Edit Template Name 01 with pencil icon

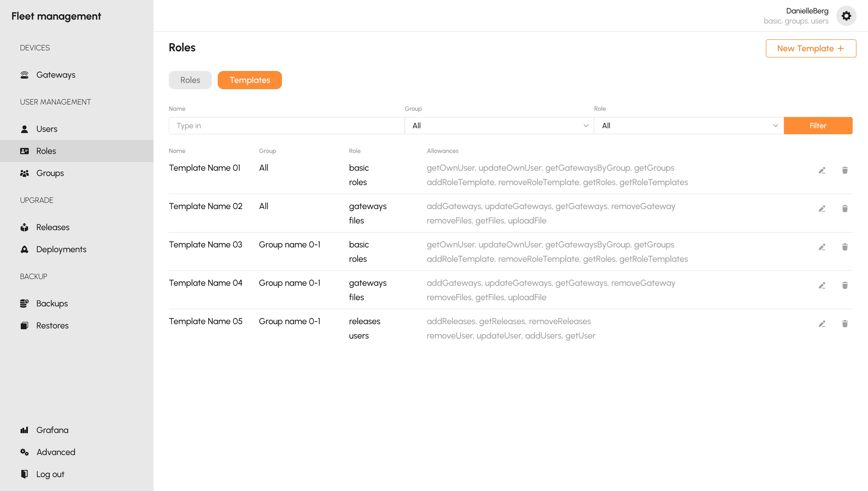(x=822, y=170)
